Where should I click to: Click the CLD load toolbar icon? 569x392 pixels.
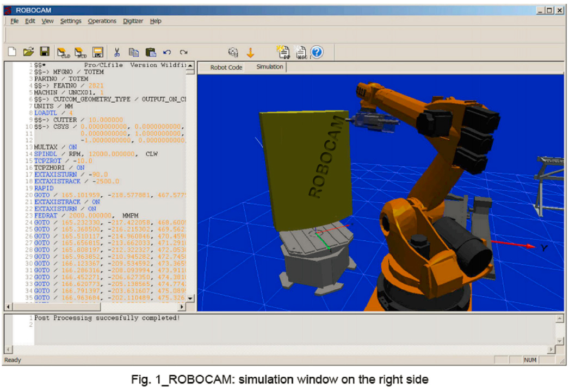64,53
